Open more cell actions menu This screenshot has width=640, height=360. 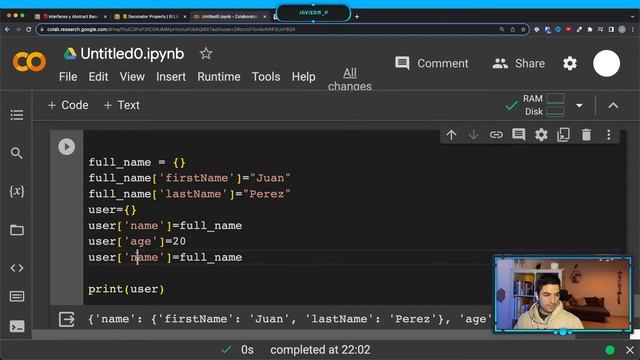pyautogui.click(x=609, y=135)
